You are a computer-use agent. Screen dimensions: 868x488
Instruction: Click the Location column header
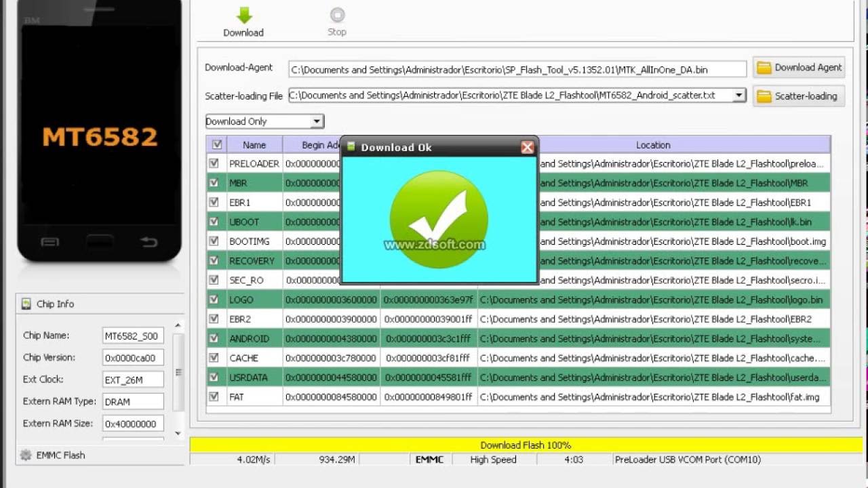click(653, 144)
